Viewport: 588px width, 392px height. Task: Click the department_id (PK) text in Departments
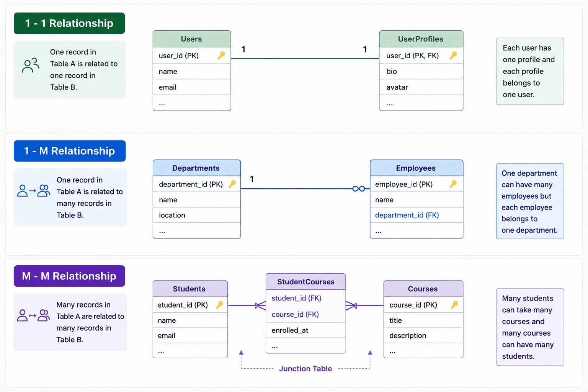pyautogui.click(x=191, y=185)
